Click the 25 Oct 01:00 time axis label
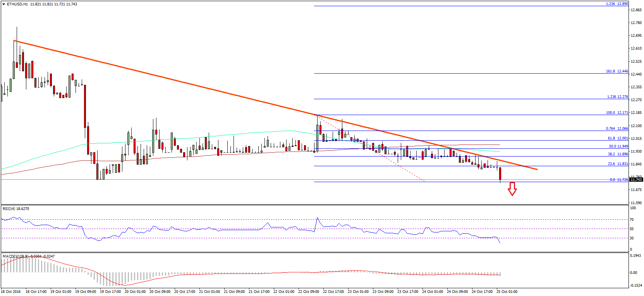Viewport: 644px width, 296px height. [x=507, y=292]
